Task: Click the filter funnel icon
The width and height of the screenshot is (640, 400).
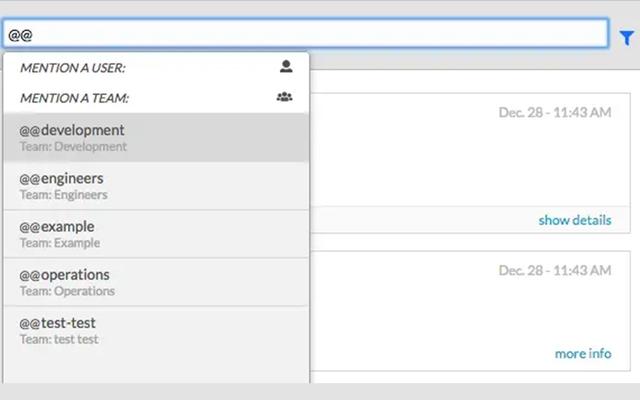Action: (626, 35)
